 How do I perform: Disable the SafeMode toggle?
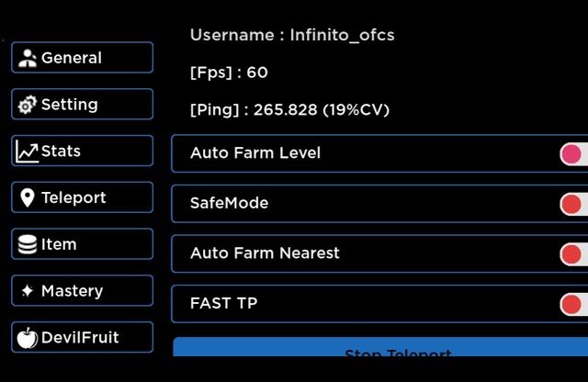(573, 204)
